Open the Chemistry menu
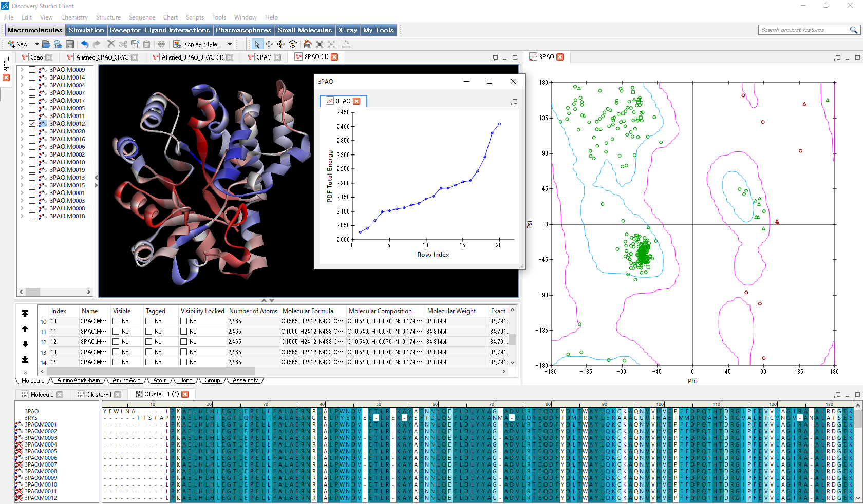 coord(74,17)
